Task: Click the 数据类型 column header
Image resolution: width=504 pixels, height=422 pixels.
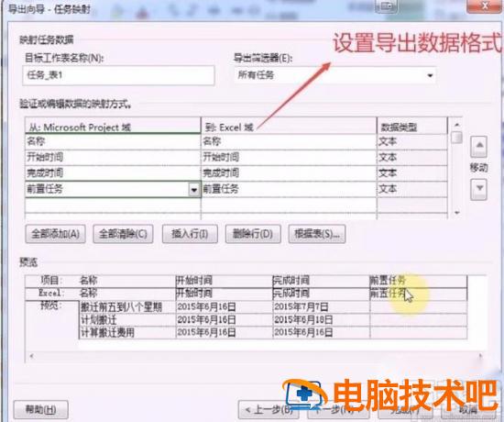Action: point(412,127)
